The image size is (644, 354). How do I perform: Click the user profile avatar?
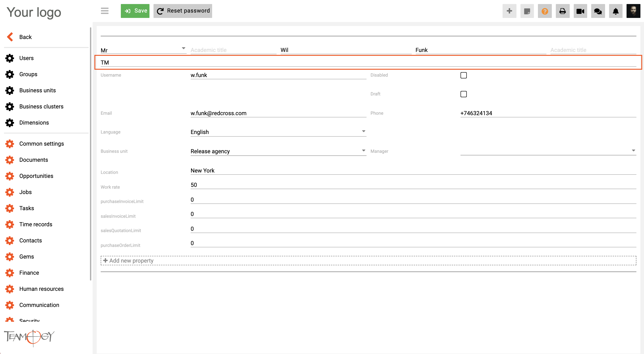633,11
